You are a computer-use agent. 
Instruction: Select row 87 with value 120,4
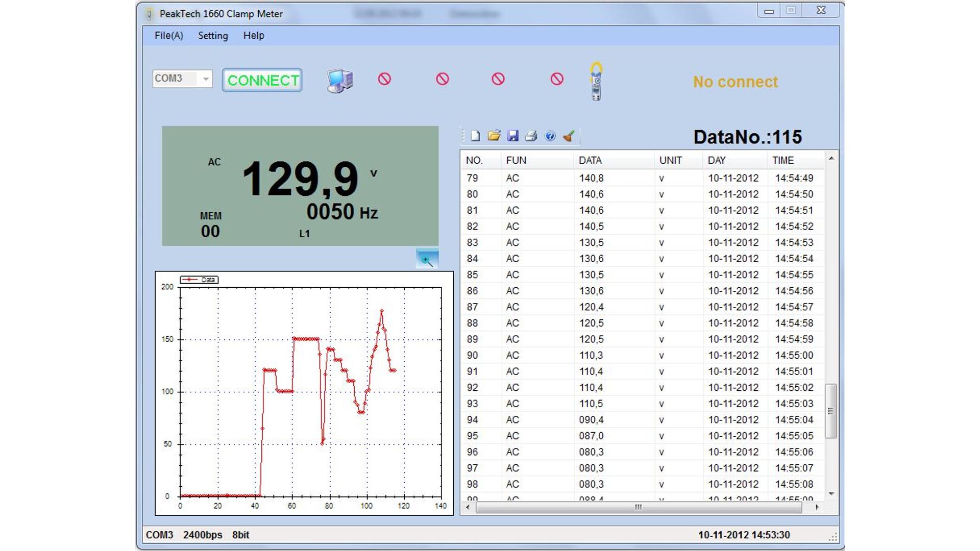[x=642, y=307]
